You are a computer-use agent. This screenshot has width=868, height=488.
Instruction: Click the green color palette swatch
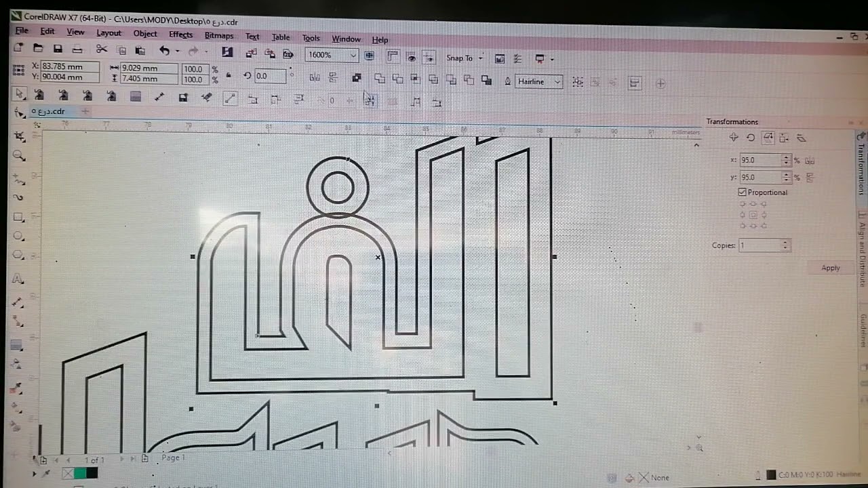click(80, 473)
